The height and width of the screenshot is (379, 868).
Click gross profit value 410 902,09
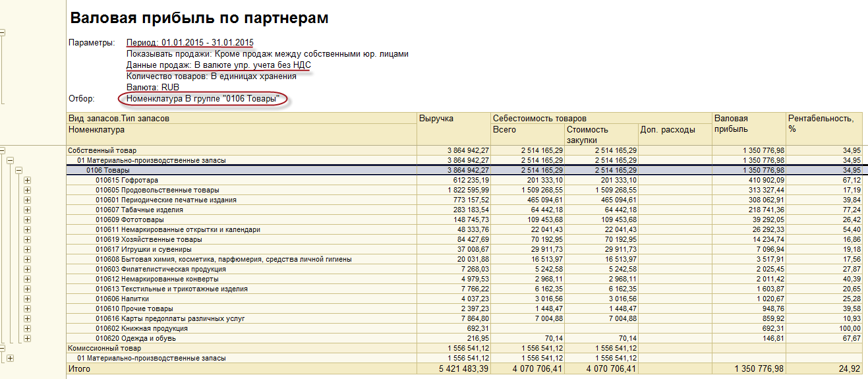point(763,180)
